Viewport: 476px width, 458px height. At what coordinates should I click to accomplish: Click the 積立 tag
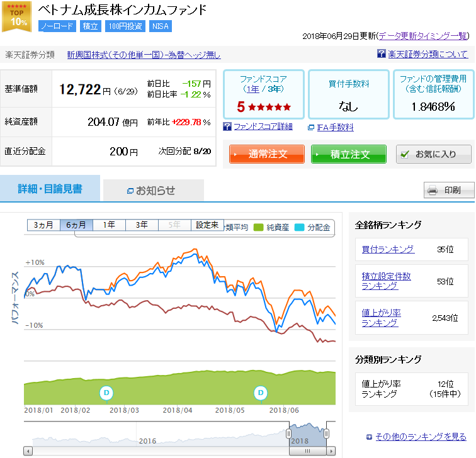point(91,26)
